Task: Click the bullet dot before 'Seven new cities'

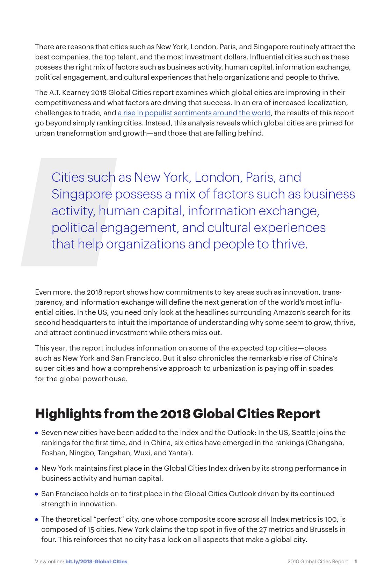Action: (37, 433)
